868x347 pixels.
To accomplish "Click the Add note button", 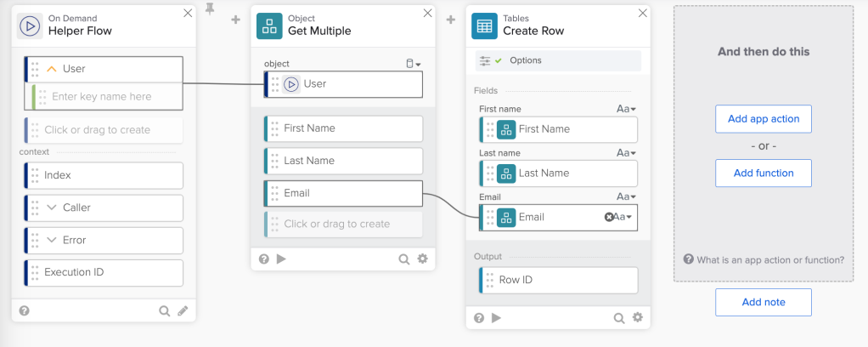I will [763, 302].
